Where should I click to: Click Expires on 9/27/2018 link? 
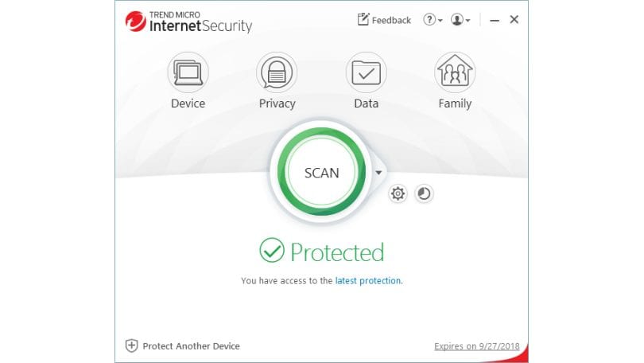click(477, 346)
